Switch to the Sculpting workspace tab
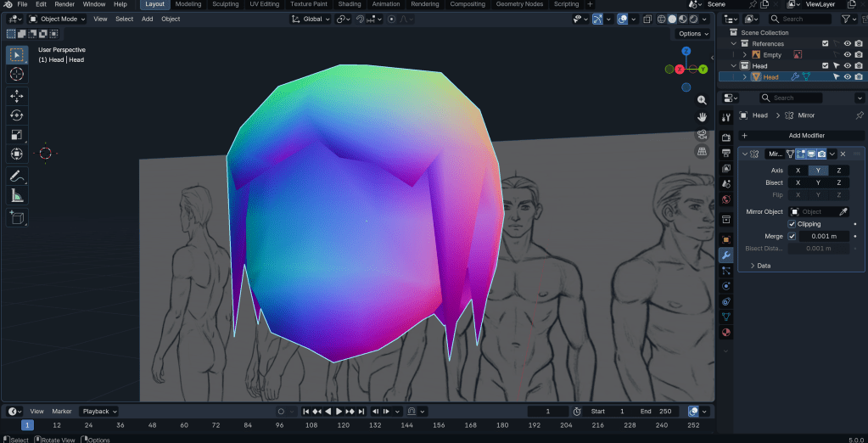The image size is (868, 443). coord(225,4)
